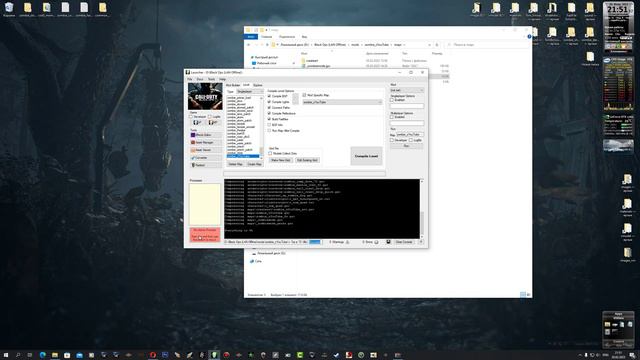Open File menu in Launcher
The image size is (640, 360).
190,79
